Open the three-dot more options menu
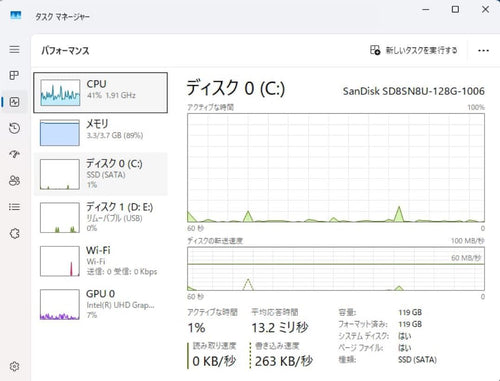The width and height of the screenshot is (500, 381). click(483, 51)
